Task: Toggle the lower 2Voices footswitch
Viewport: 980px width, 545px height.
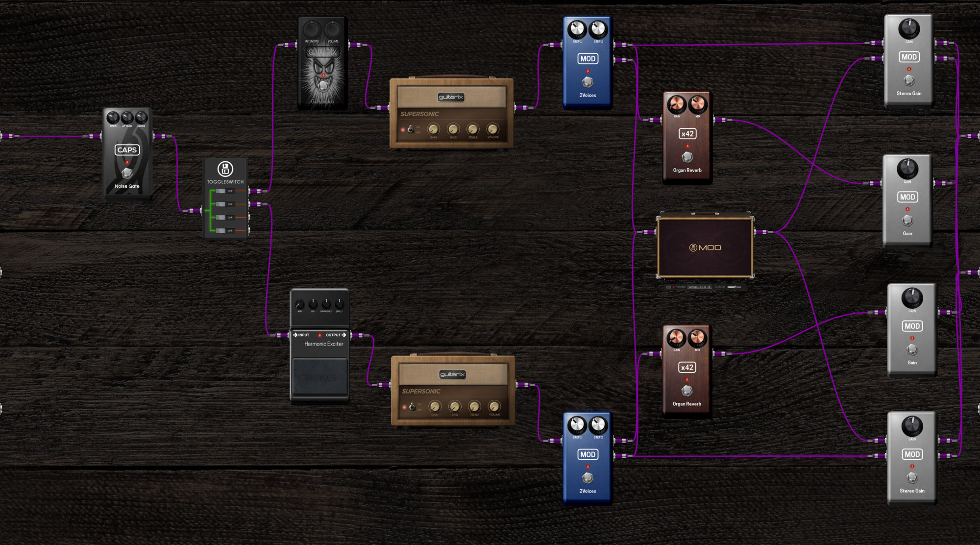Action: [588, 477]
